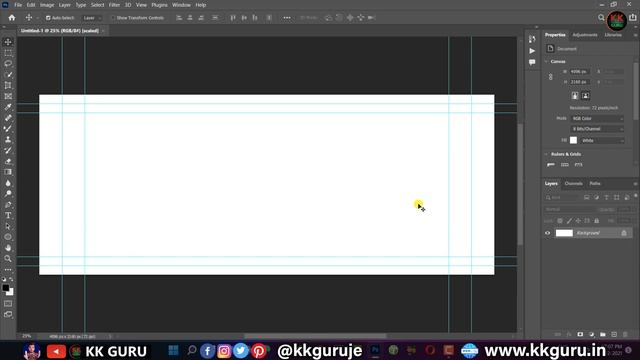Toggle the Auto-Select checkbox
640x360 pixels.
click(x=48, y=18)
